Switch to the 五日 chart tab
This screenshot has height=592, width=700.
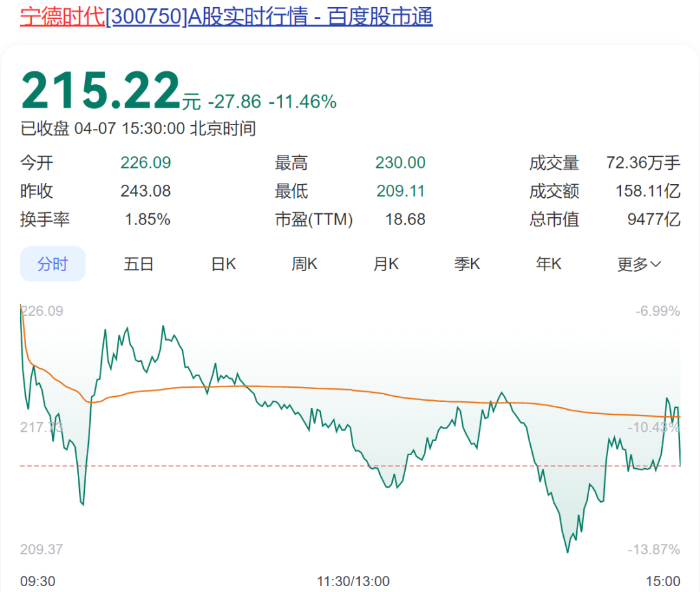(139, 263)
